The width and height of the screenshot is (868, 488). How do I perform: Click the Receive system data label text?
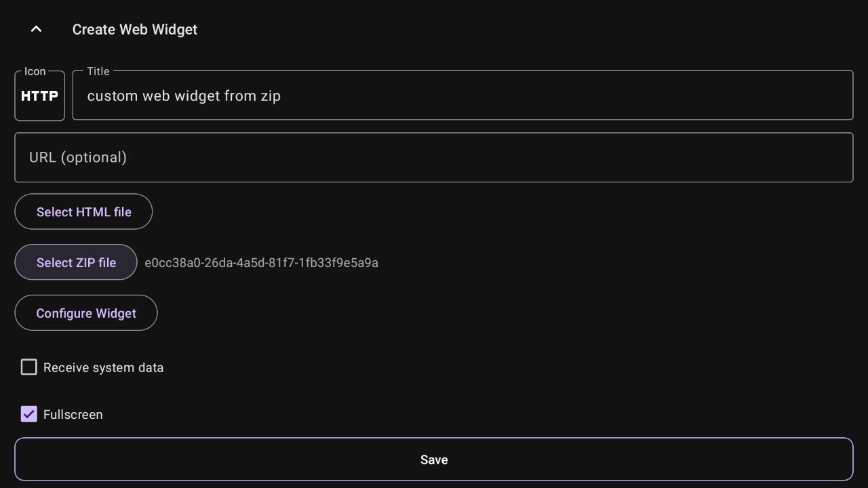[x=103, y=368]
